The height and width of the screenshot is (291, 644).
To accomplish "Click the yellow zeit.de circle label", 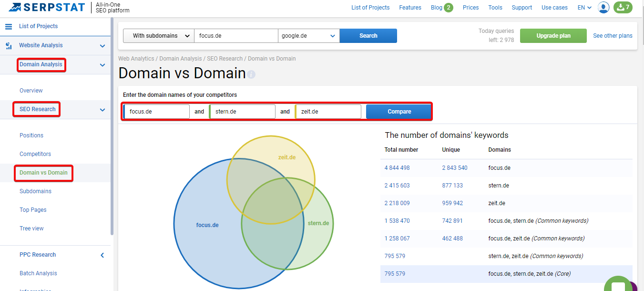I will pyautogui.click(x=287, y=157).
